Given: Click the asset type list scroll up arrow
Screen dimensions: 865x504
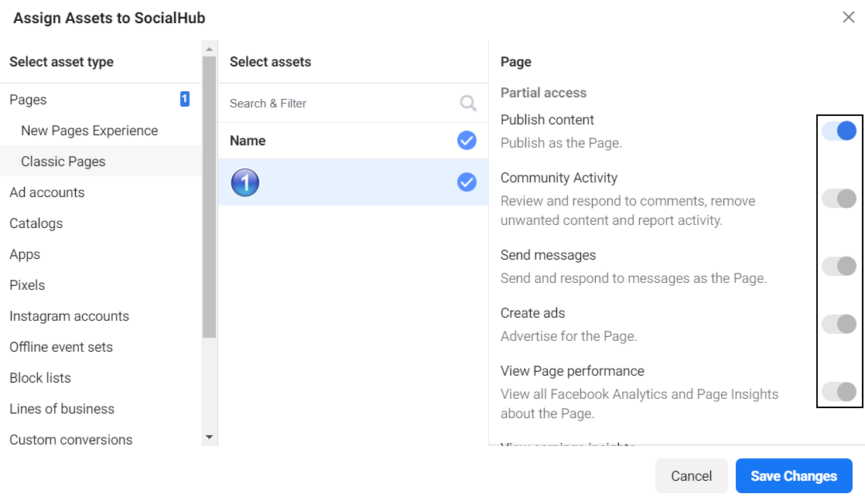Looking at the screenshot, I should click(209, 49).
